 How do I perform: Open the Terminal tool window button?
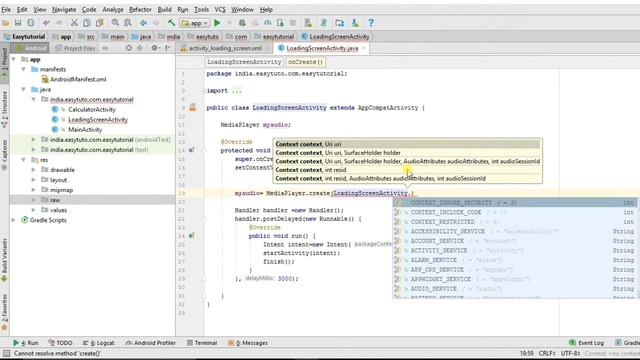pos(202,343)
